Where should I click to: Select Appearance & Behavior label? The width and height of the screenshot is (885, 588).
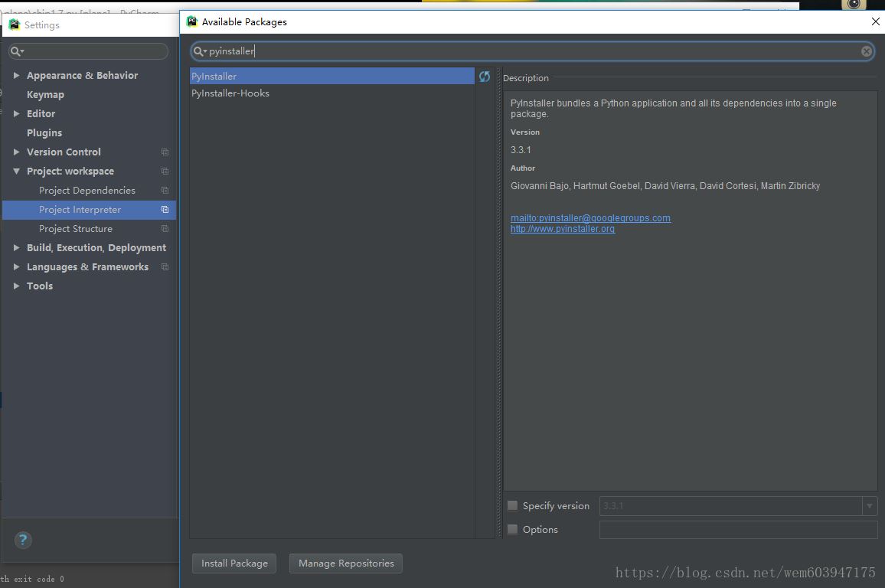tap(83, 75)
